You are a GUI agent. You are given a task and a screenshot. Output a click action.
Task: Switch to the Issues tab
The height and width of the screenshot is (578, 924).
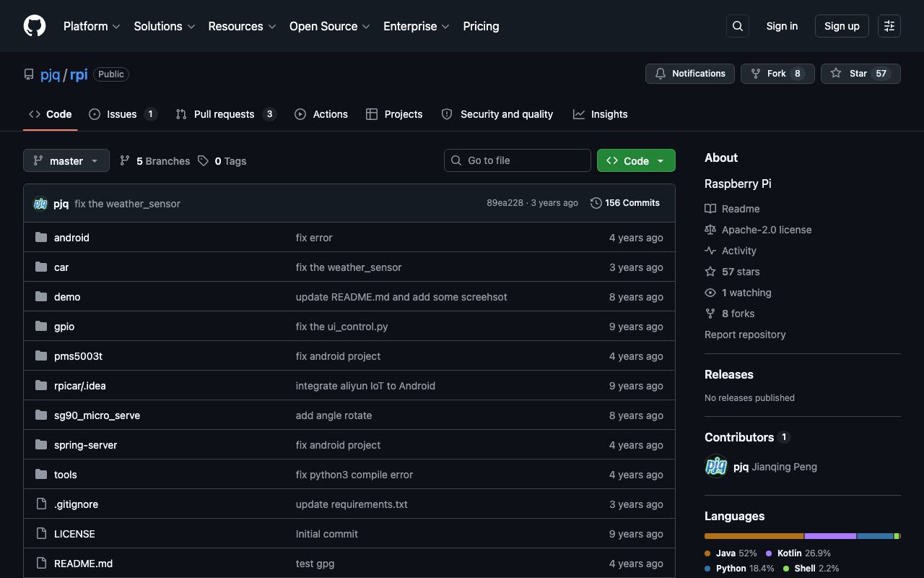click(123, 114)
